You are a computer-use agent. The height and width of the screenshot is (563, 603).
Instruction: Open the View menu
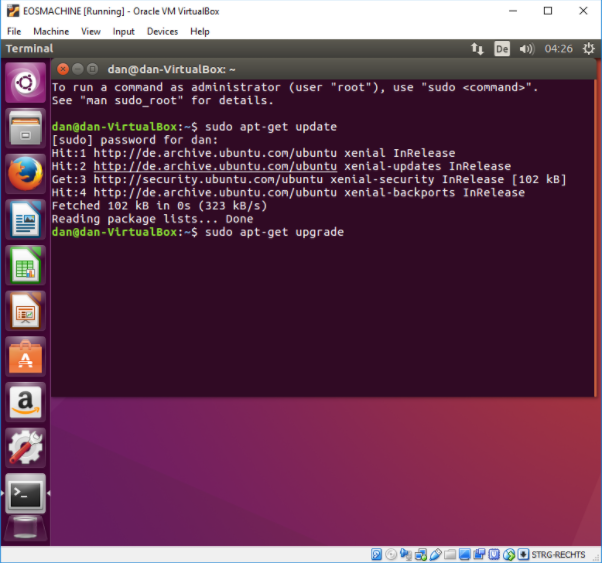[x=91, y=32]
